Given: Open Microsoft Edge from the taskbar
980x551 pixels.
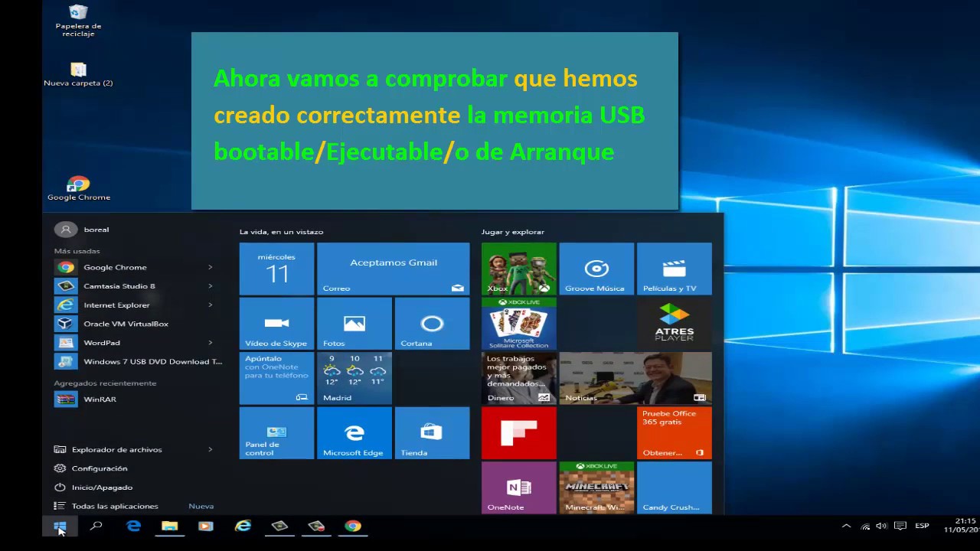Looking at the screenshot, I should (133, 527).
